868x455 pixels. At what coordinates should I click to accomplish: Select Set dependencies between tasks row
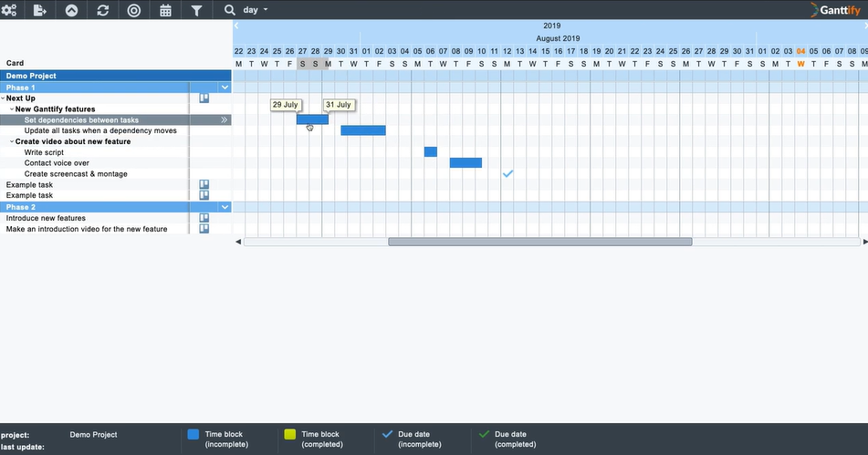(116, 120)
